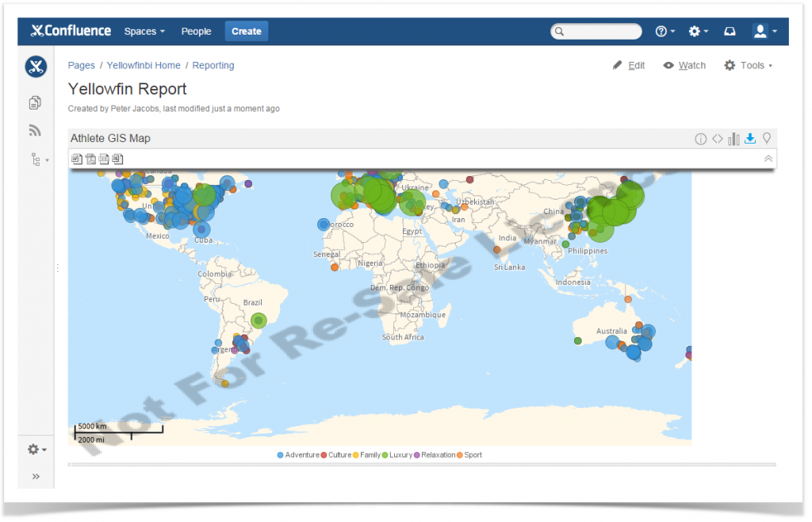Click the Create button

(246, 31)
